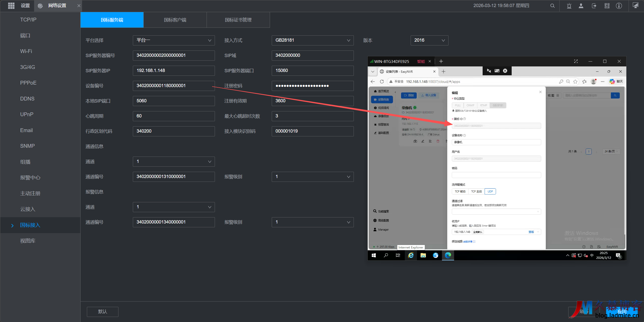The image size is (644, 322).
Task: Open TCP/IP settings in sidebar
Action: [x=28, y=20]
